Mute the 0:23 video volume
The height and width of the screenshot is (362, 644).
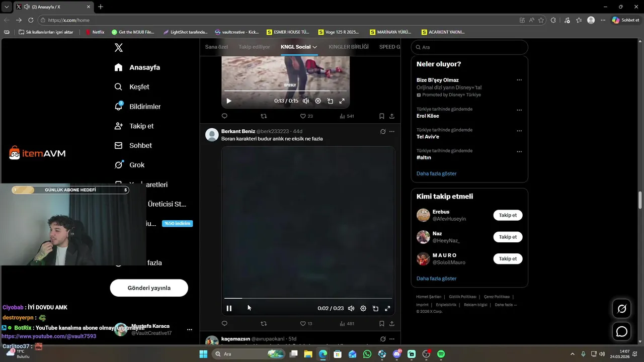coord(351,309)
